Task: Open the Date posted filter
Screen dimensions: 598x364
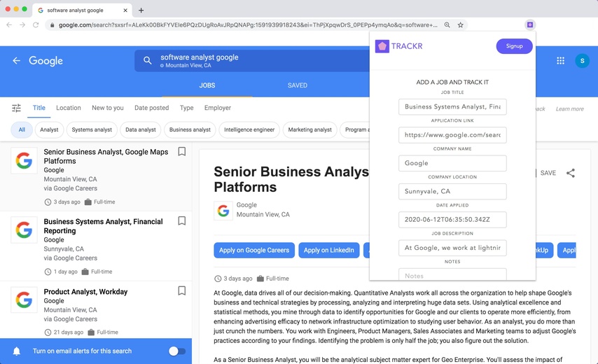Action: (x=151, y=108)
